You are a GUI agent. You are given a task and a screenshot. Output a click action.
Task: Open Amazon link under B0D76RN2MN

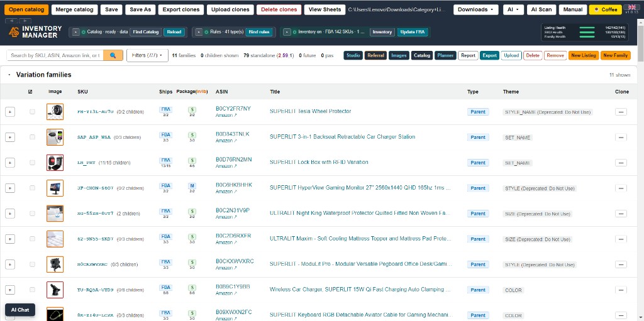click(x=226, y=166)
